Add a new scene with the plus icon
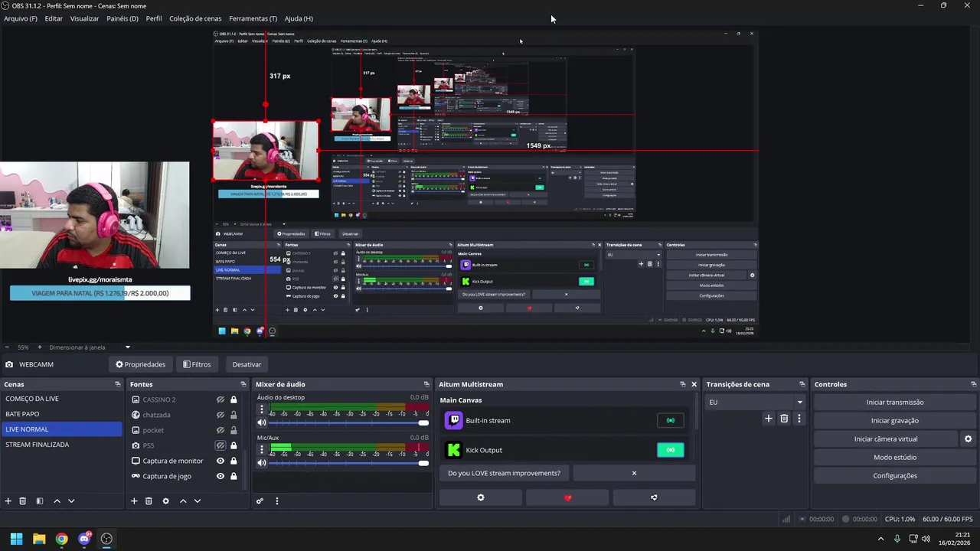The height and width of the screenshot is (551, 980). point(8,501)
